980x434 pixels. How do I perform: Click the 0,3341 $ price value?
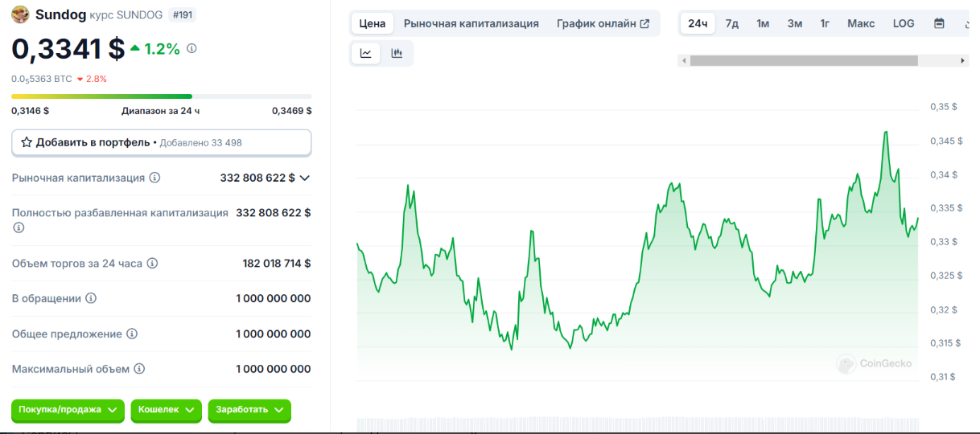click(68, 48)
